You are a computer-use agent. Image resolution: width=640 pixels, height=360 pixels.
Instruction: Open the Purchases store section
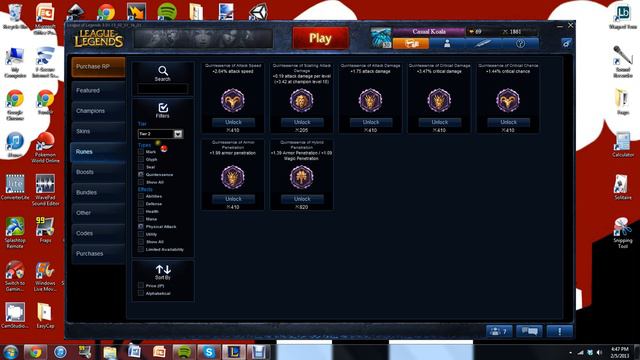(98, 253)
